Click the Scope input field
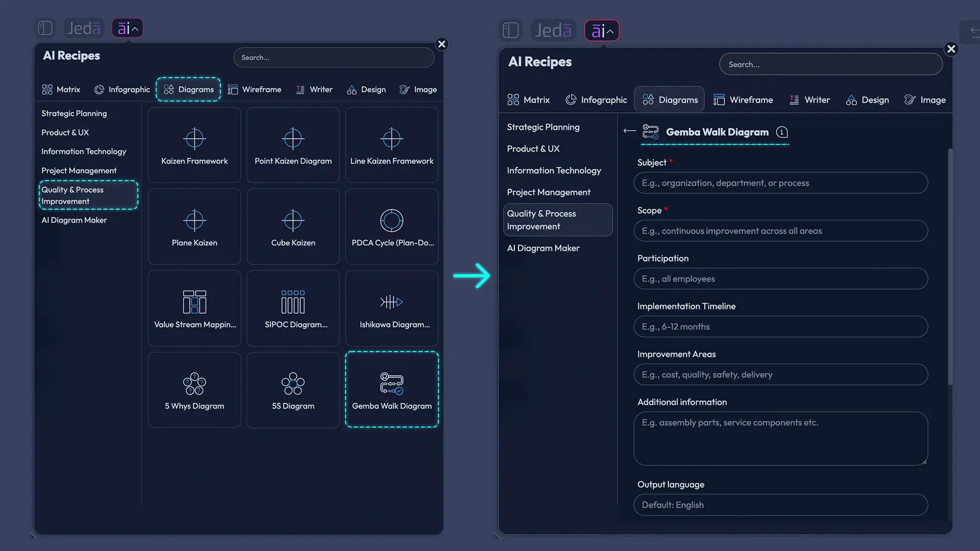 coord(780,231)
